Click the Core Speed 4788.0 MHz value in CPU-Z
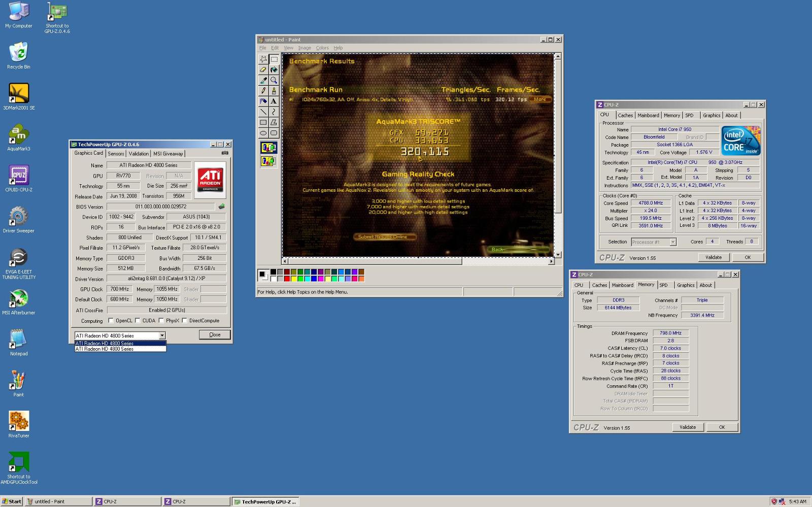 (x=651, y=203)
